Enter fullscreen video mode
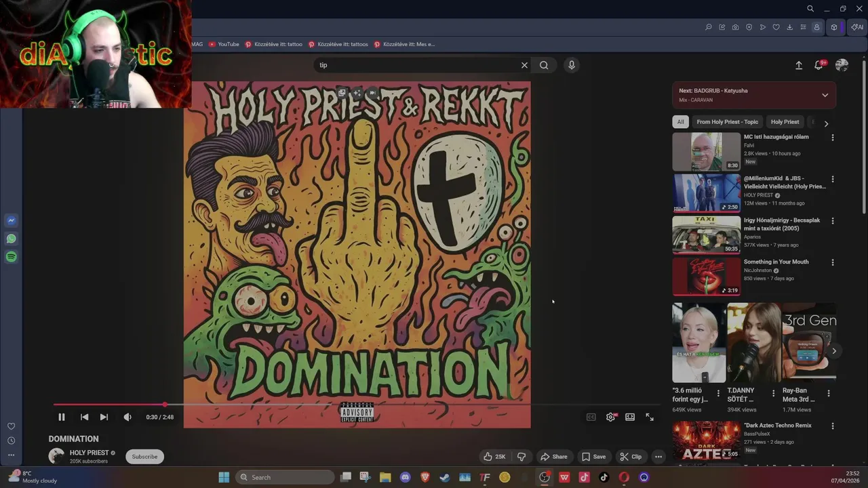The width and height of the screenshot is (868, 488). pos(650,417)
